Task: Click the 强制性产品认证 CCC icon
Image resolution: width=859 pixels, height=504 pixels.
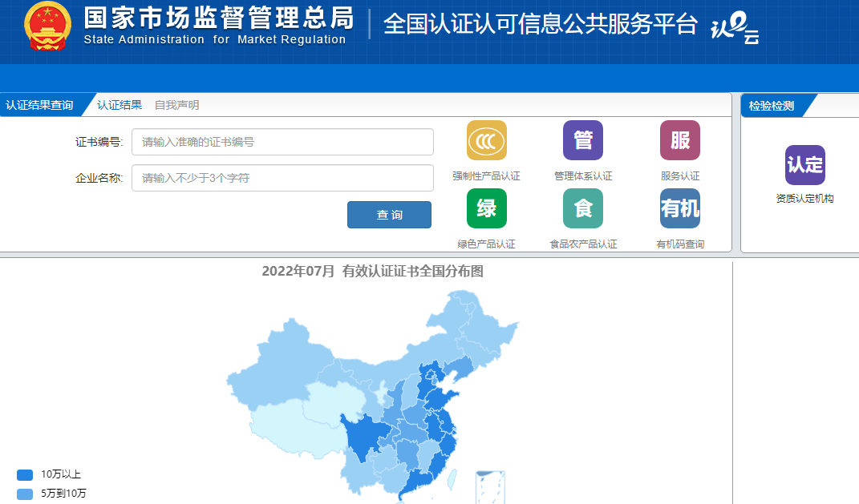Action: (x=487, y=140)
